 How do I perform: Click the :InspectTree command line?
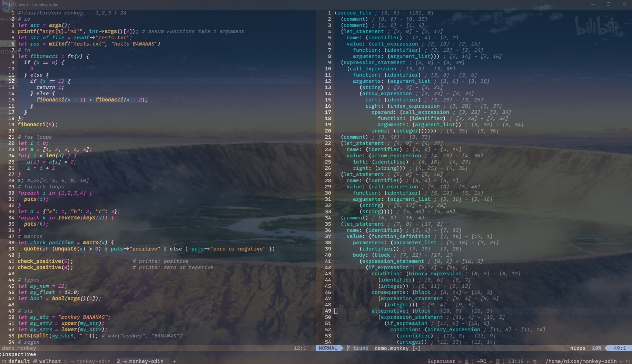click(18, 354)
